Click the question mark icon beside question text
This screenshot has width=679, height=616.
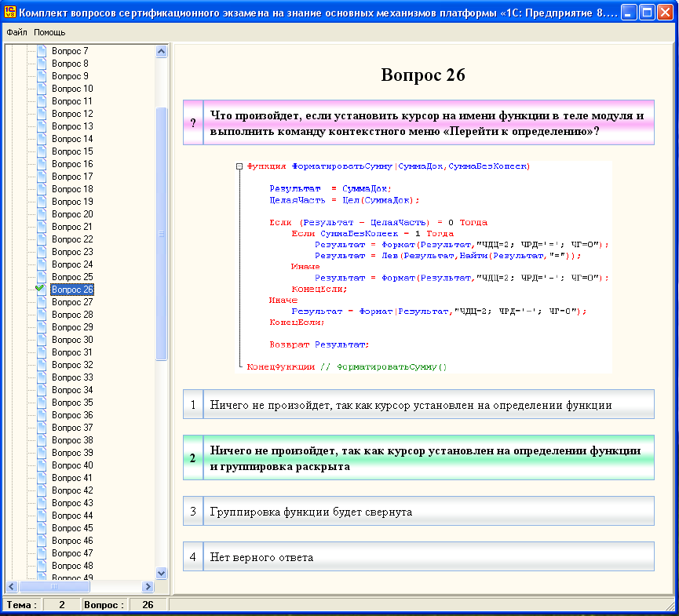pyautogui.click(x=193, y=123)
